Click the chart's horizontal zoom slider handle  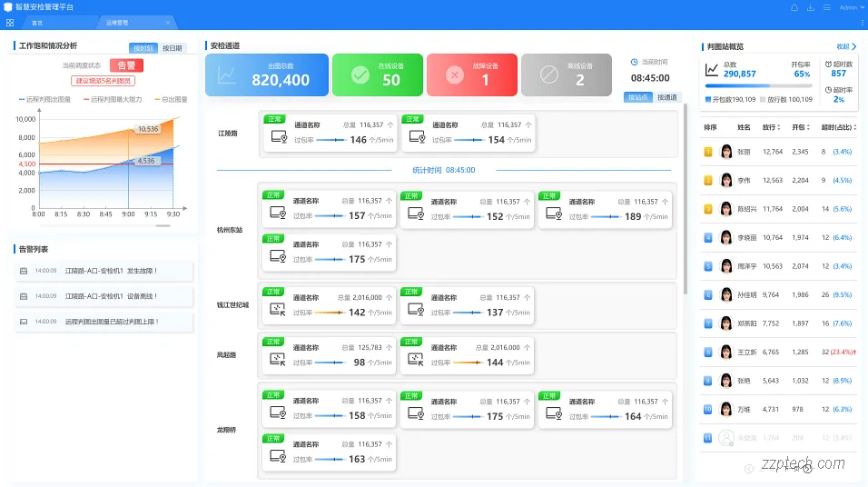[x=163, y=224]
